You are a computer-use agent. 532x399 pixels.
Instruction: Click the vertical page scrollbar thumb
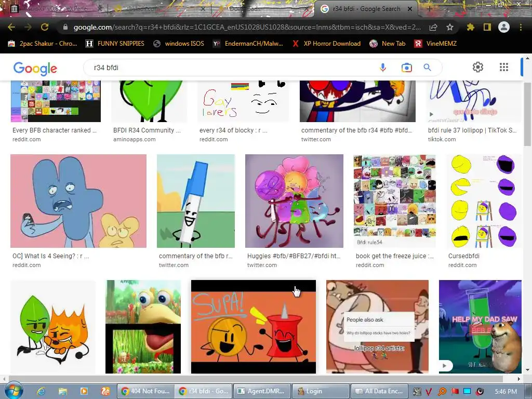pyautogui.click(x=527, y=114)
